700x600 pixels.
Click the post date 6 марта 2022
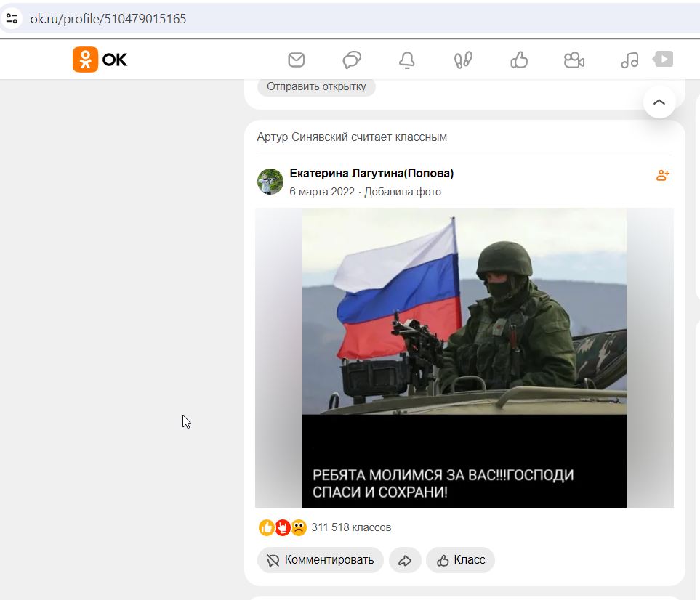322,192
